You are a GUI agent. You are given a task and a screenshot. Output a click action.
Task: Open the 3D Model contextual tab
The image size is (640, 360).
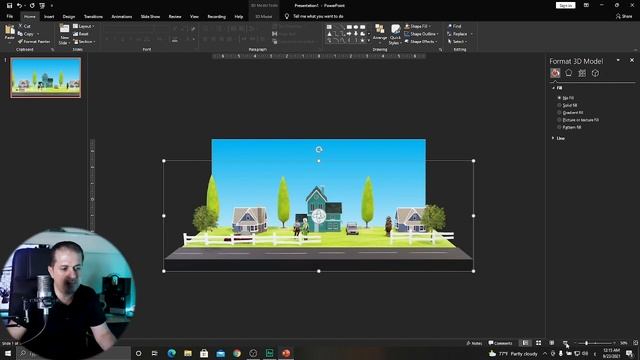point(263,16)
